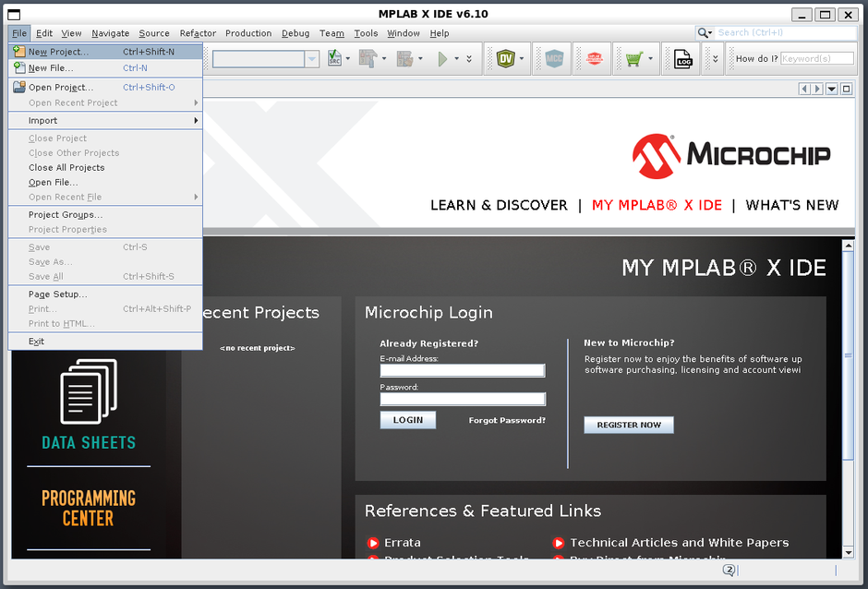Open the MPLAB Code Configurator (MCC) icon
868x589 pixels.
pos(554,59)
